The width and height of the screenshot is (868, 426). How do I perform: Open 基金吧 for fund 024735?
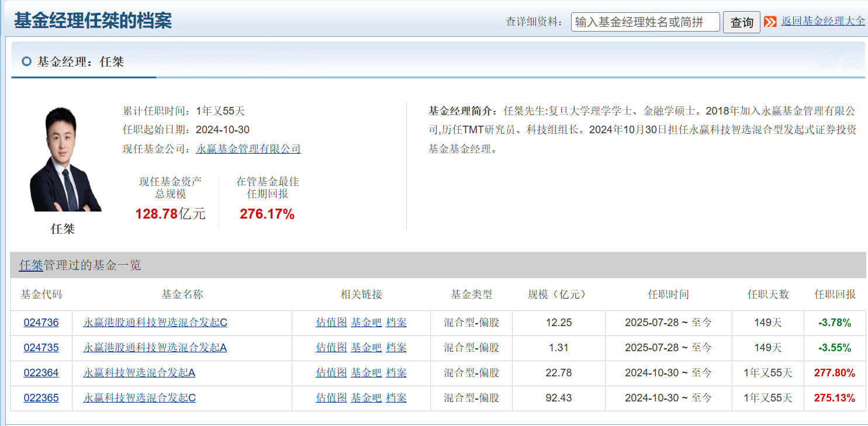[x=366, y=348]
